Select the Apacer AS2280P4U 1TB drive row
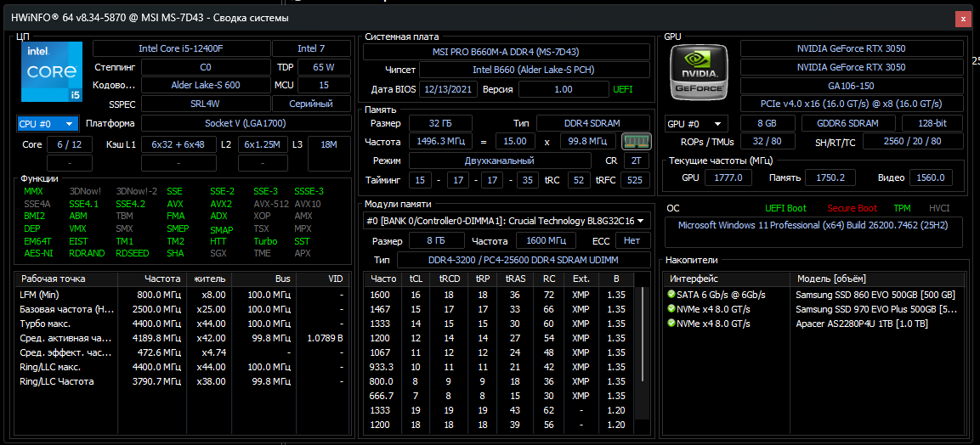Image resolution: width=980 pixels, height=445 pixels. pos(814,324)
